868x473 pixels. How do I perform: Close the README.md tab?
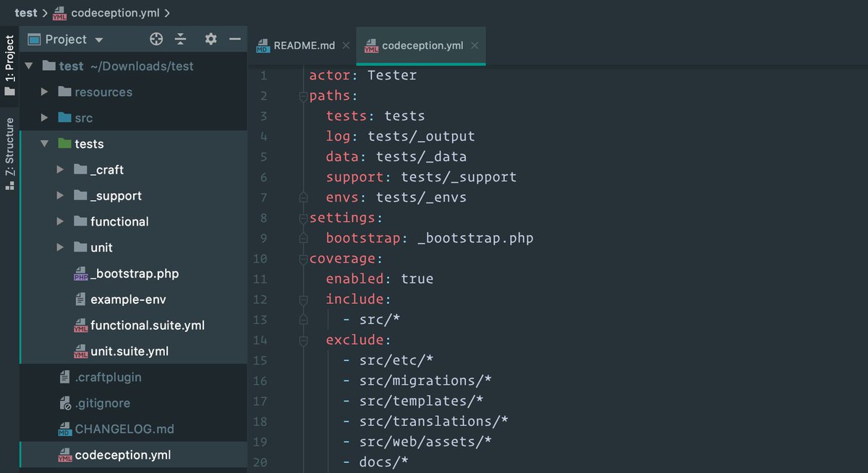[x=346, y=46]
